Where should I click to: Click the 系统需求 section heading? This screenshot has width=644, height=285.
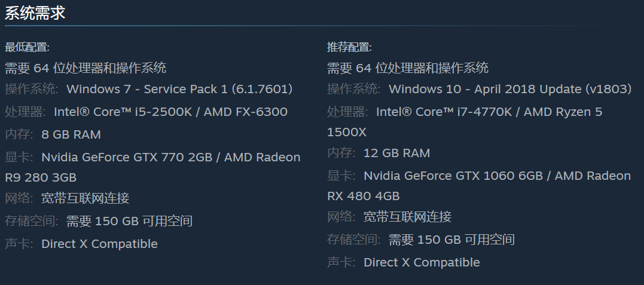pos(35,13)
